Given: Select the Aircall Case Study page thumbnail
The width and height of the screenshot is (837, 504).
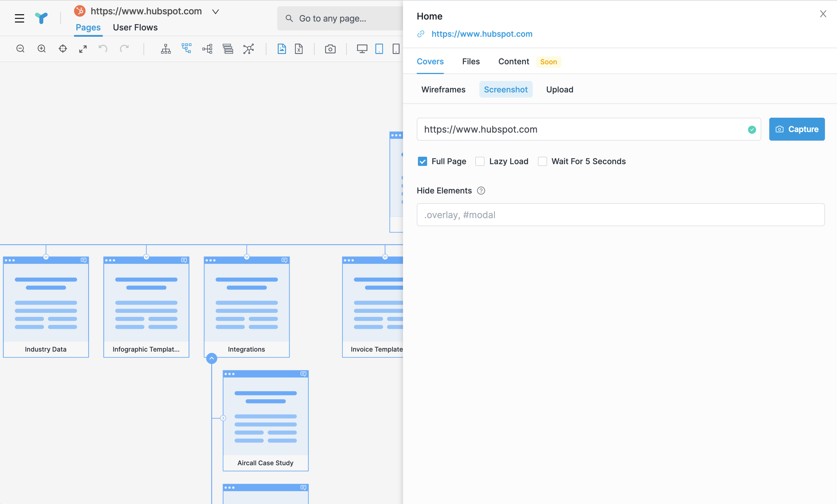Looking at the screenshot, I should coord(266,421).
